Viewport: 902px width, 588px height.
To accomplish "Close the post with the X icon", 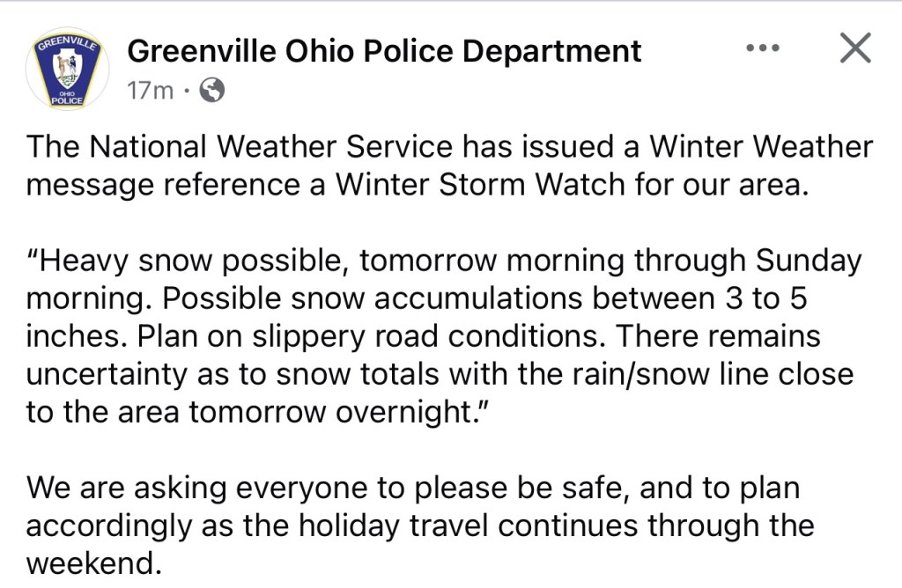I will [854, 48].
